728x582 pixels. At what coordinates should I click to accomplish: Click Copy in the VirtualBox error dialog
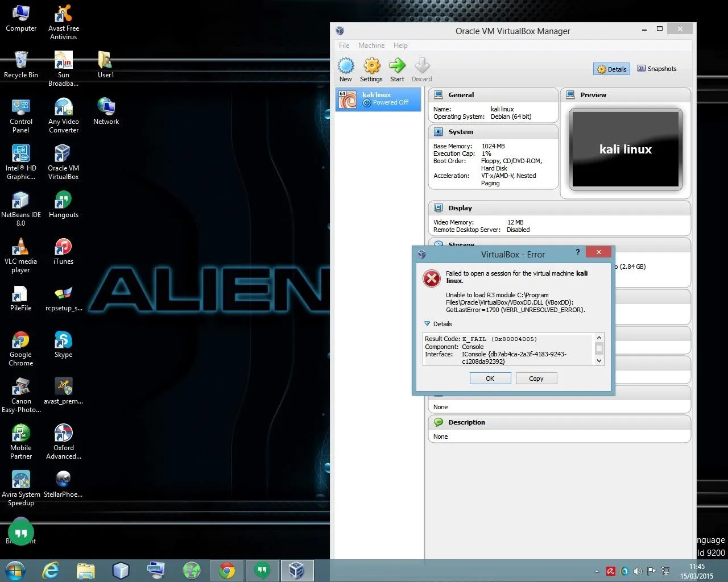coord(536,379)
